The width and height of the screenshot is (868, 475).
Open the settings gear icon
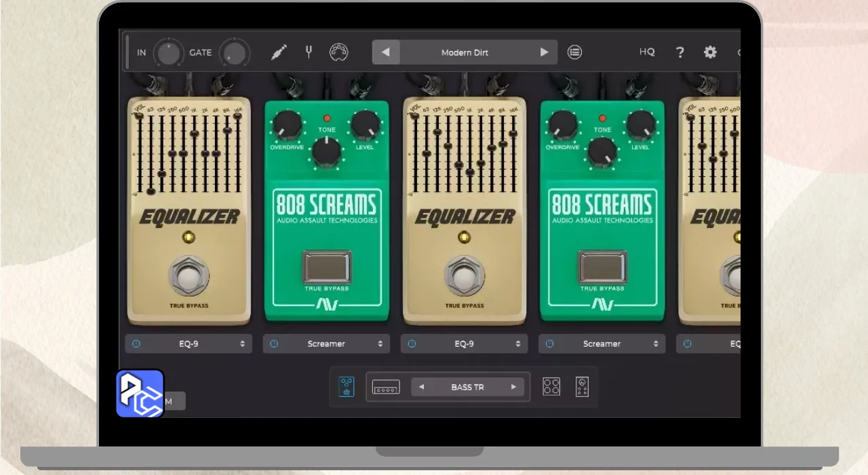click(x=710, y=52)
